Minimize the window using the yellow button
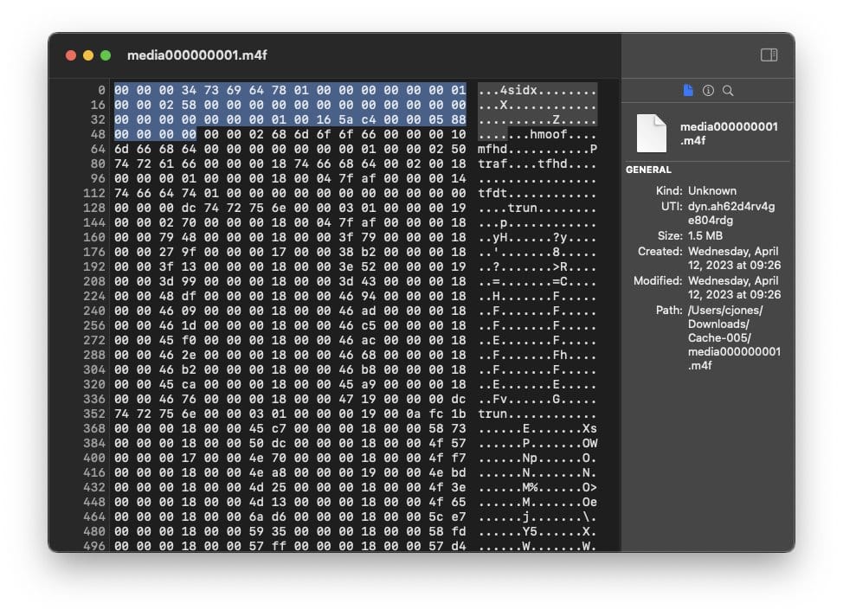 pos(88,55)
